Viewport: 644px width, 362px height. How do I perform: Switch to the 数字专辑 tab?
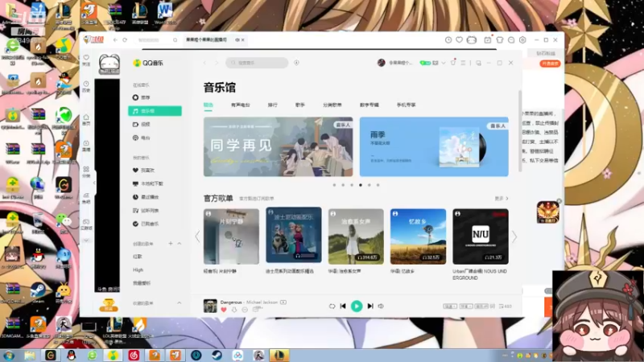pos(369,105)
